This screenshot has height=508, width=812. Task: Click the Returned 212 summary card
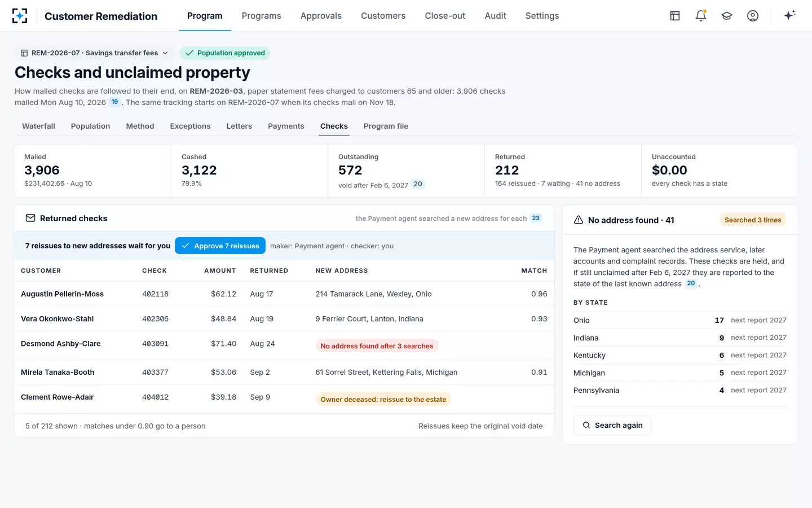[x=563, y=170]
